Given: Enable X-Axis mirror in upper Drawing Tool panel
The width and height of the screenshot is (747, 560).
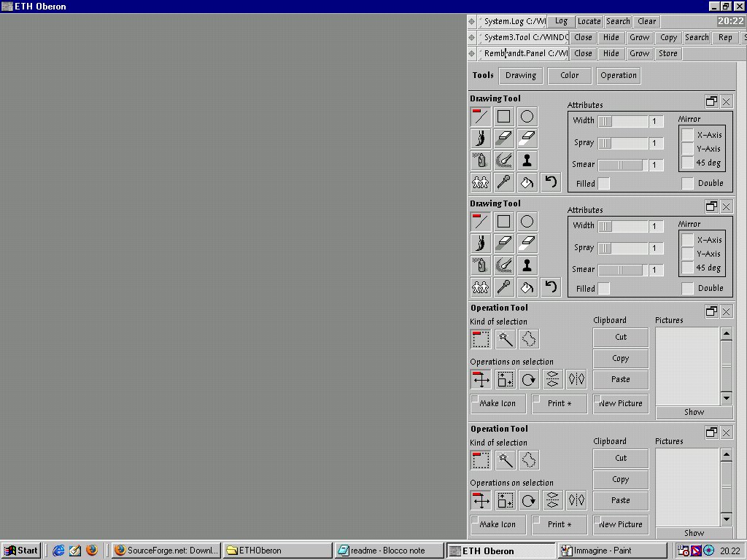Looking at the screenshot, I should [x=687, y=135].
